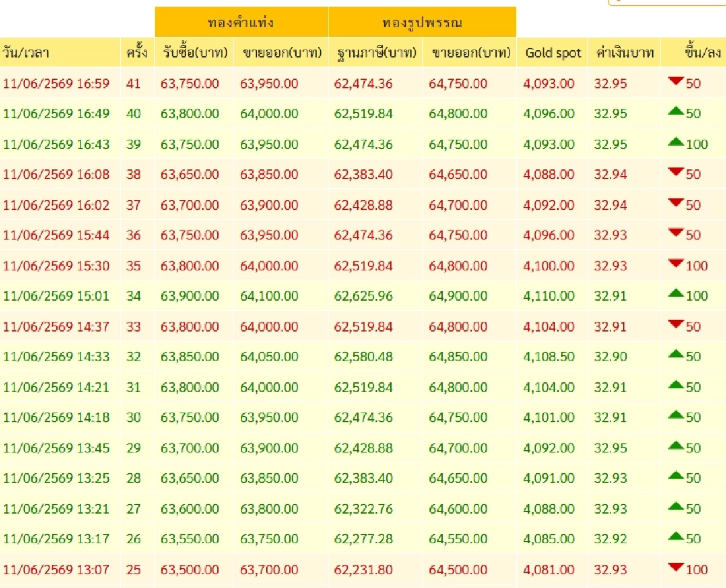
Task: Click round number 35
Action: pyautogui.click(x=133, y=266)
